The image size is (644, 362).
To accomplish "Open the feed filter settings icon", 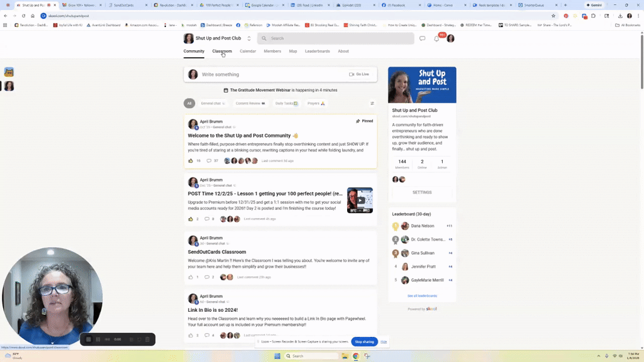I will point(372,104).
